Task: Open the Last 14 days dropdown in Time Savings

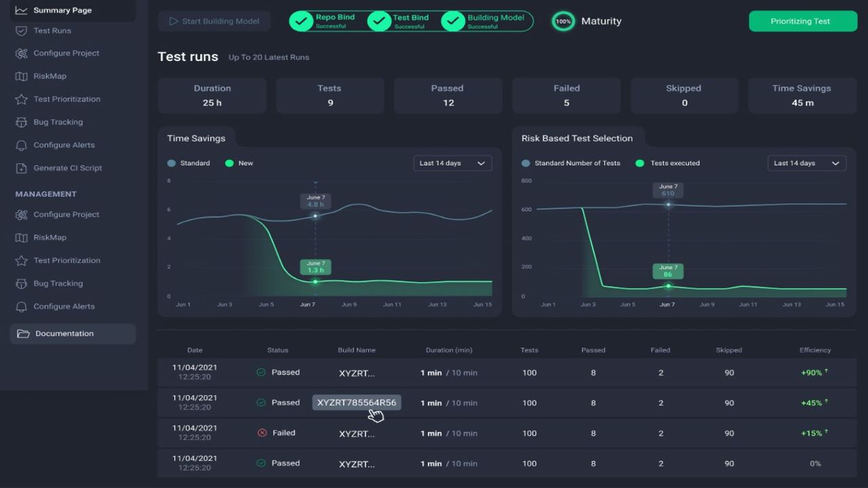Action: [452, 163]
